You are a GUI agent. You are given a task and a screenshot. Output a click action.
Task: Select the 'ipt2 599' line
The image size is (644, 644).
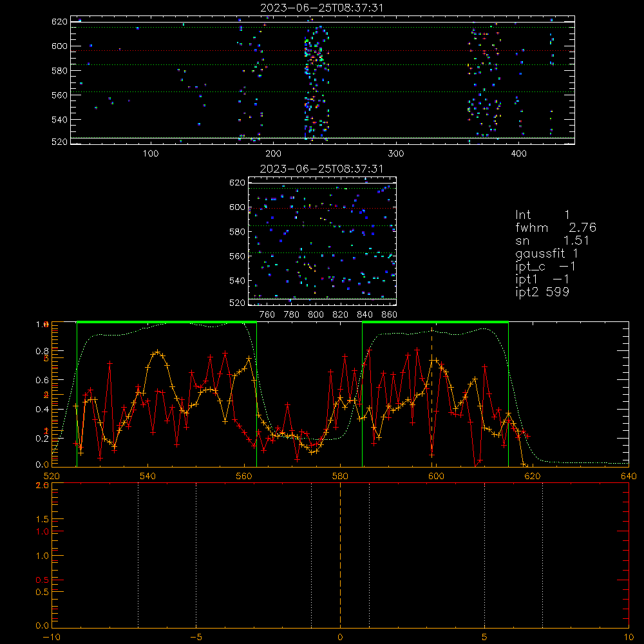(542, 292)
